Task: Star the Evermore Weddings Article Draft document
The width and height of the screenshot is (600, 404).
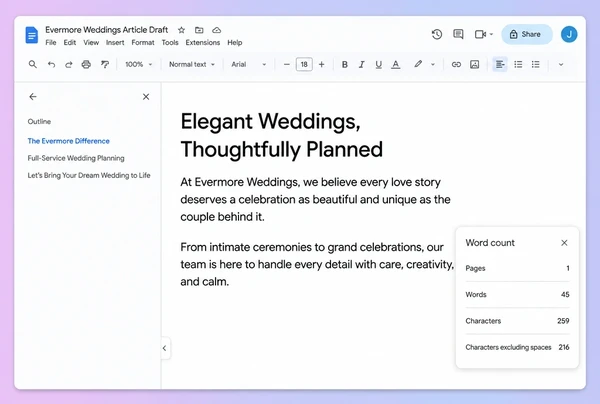Action: (x=181, y=30)
